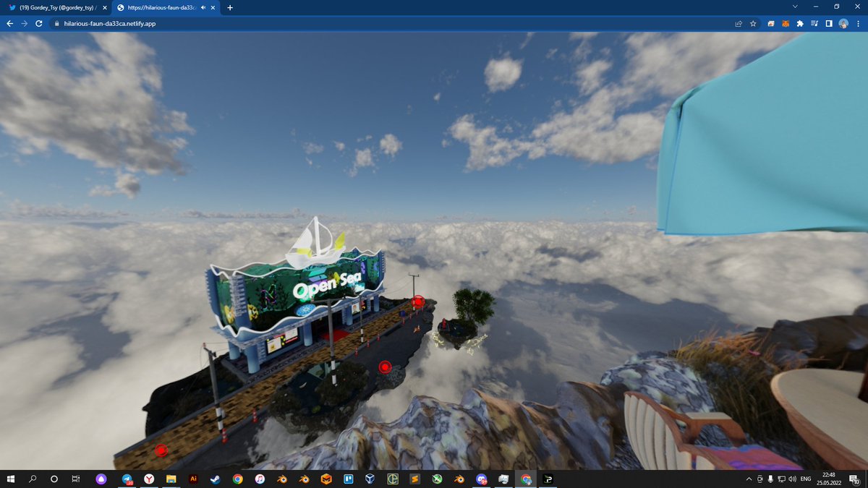The height and width of the screenshot is (488, 868).
Task: Open the Windows Start menu
Action: click(11, 479)
